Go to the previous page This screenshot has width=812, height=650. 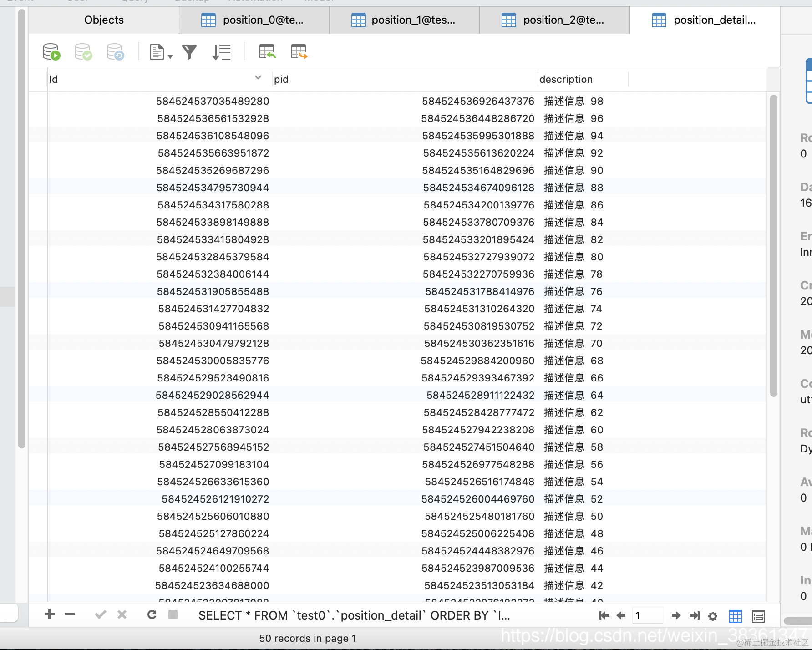point(621,616)
